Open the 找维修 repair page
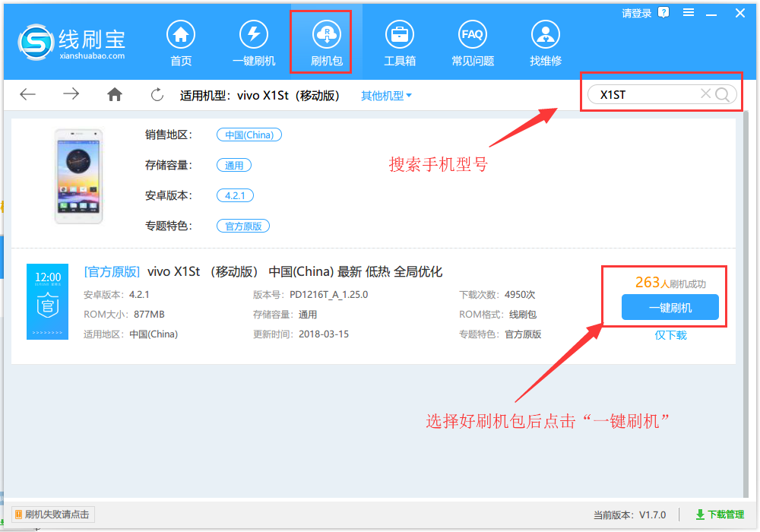 pos(545,44)
